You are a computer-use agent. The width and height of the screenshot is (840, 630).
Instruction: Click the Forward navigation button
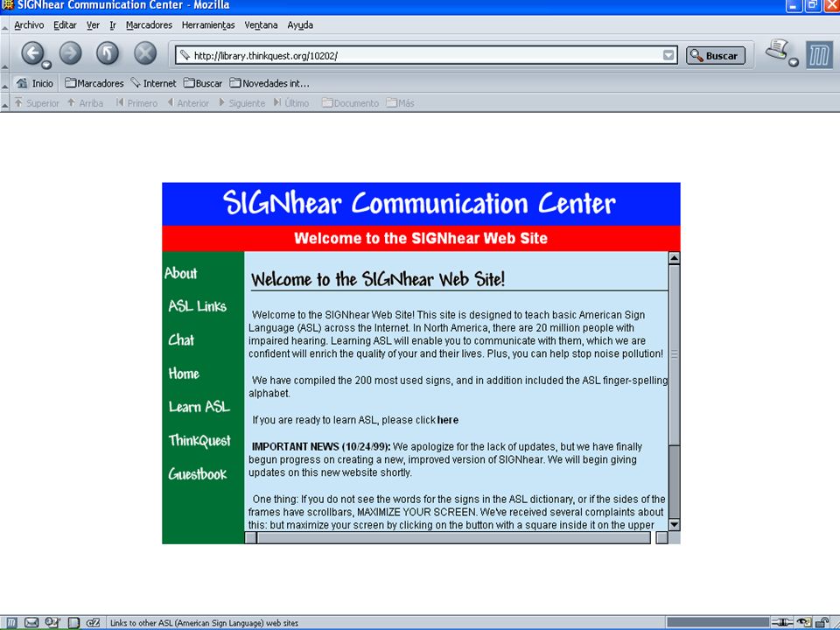(70, 53)
